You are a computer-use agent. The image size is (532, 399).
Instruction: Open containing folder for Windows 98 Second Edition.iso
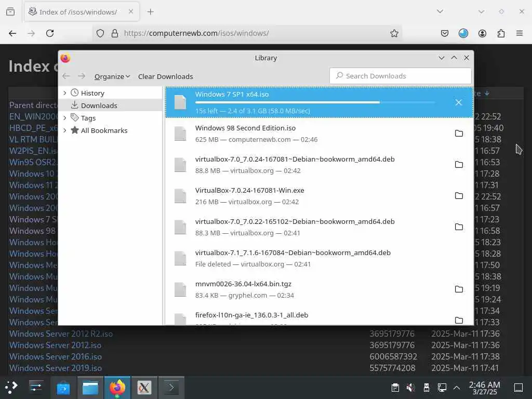pos(459,134)
